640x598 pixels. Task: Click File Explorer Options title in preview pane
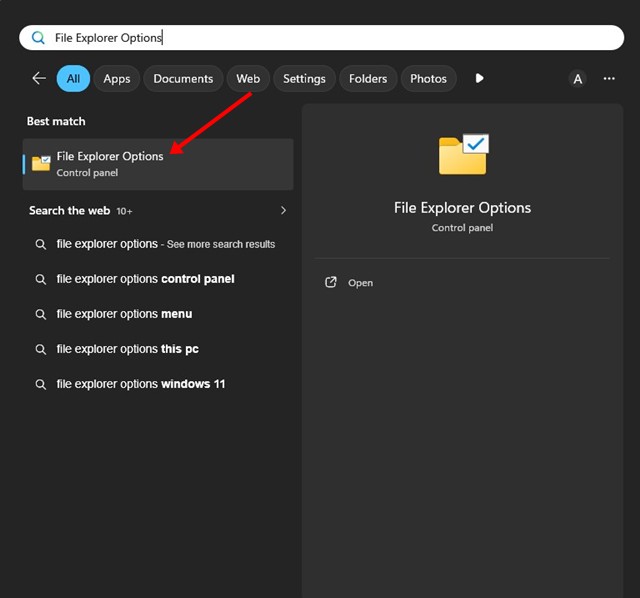(462, 208)
